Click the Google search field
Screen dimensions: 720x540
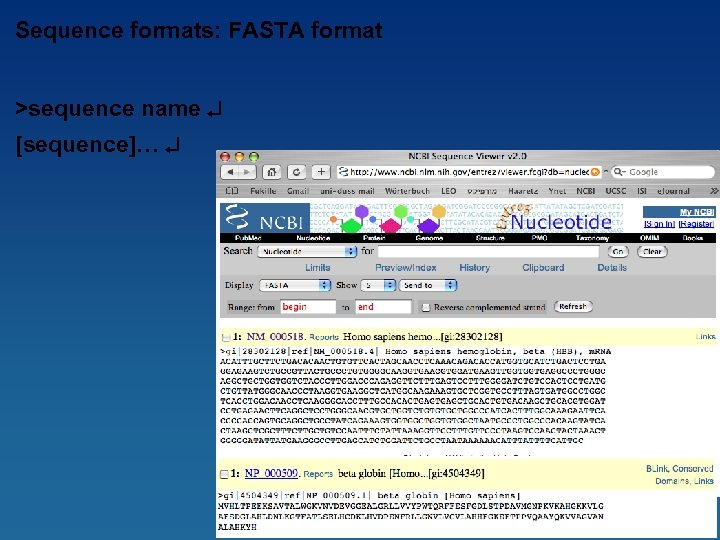664,172
